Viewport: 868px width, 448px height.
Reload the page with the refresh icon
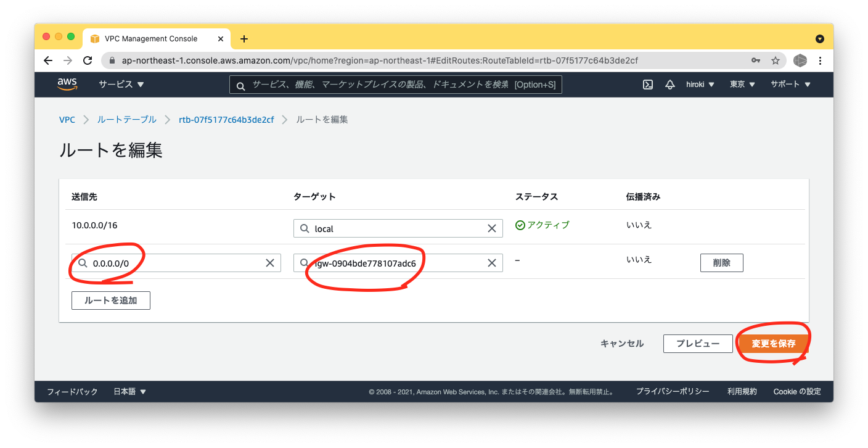[x=88, y=60]
